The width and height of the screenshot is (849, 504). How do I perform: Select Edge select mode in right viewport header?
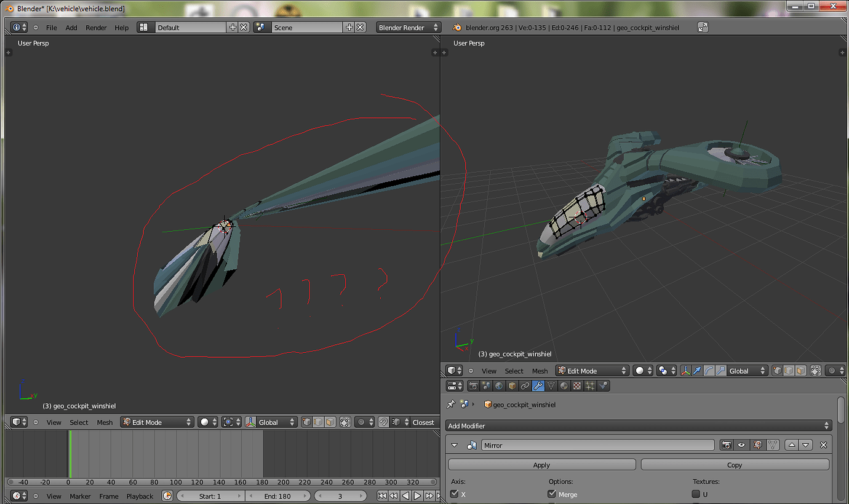(x=789, y=371)
